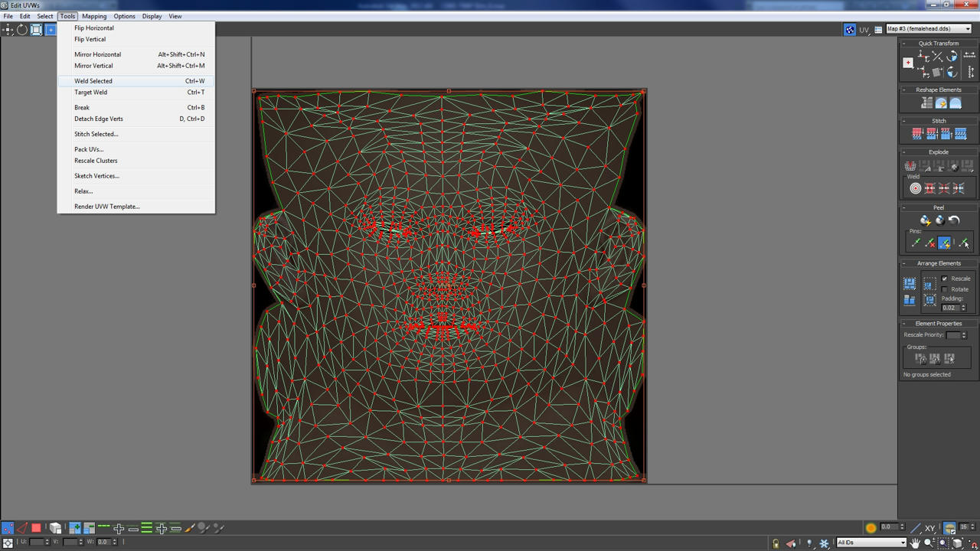Choose Target Weld menu item
The width and height of the screenshot is (980, 551).
(x=136, y=93)
